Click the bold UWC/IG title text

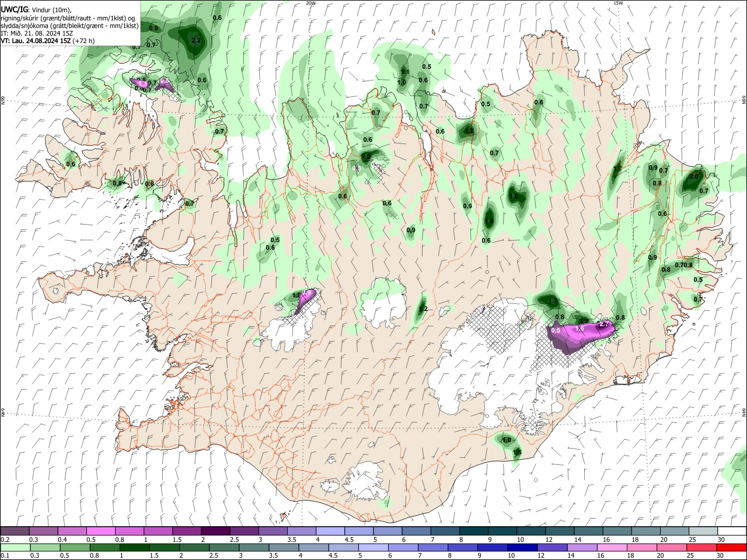click(x=14, y=9)
